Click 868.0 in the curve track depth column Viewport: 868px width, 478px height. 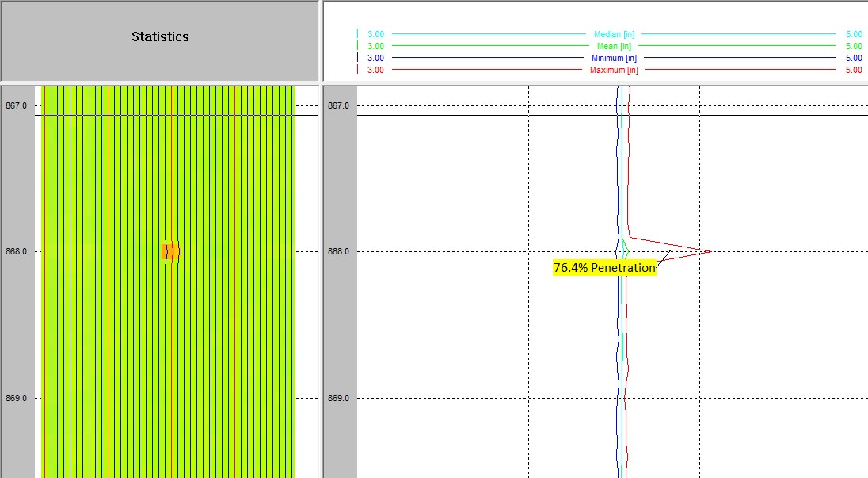click(339, 251)
